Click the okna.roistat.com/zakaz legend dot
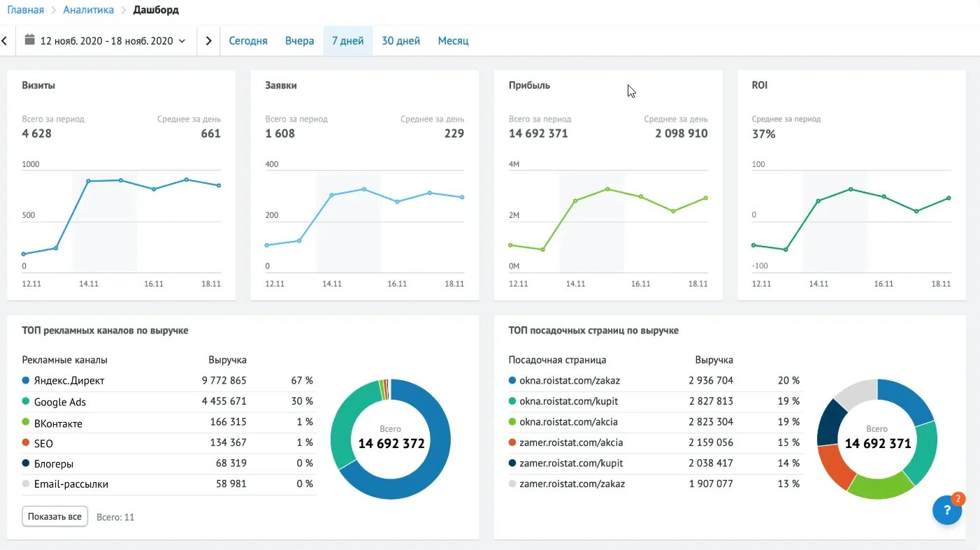The width and height of the screenshot is (980, 550). (x=512, y=381)
